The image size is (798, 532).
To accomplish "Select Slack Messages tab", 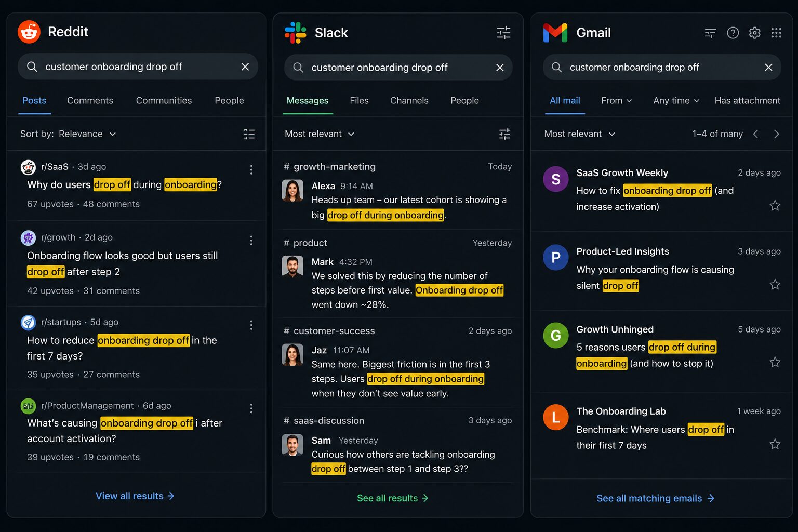I will coord(308,101).
